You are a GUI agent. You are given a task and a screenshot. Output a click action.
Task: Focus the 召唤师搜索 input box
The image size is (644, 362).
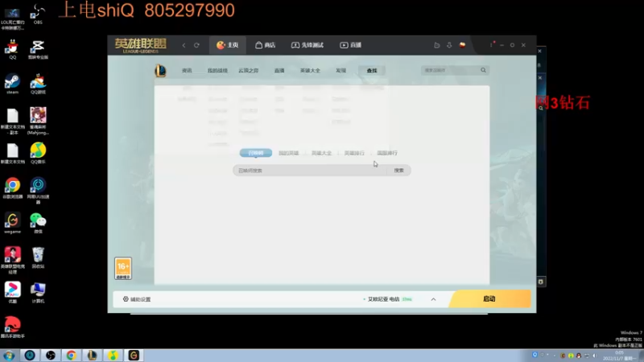310,171
